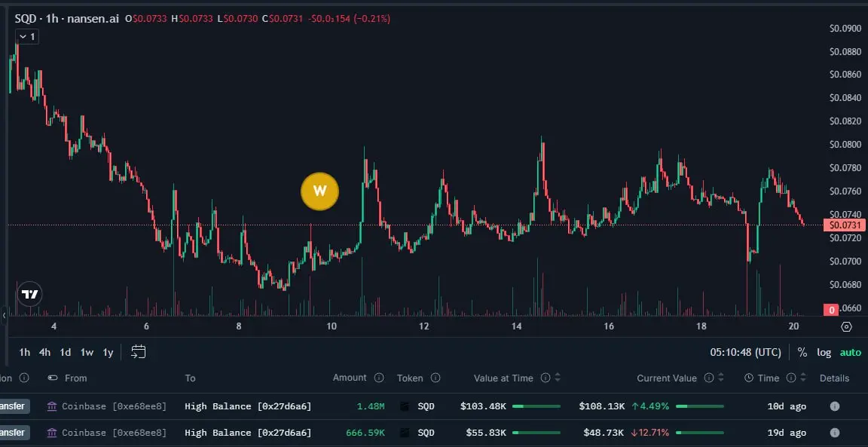Click the current price label $0.0731
The image size is (868, 447).
844,225
